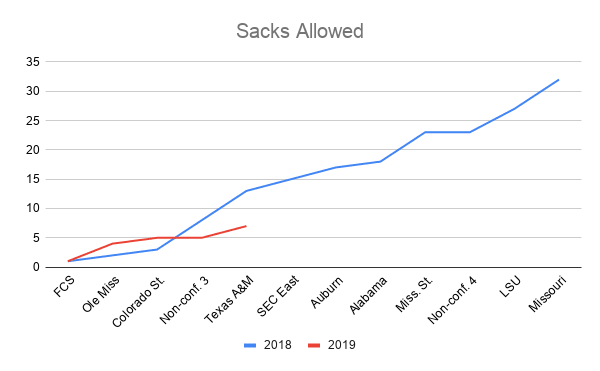Click the 2018 legend label
600x371 pixels.
pyautogui.click(x=277, y=345)
